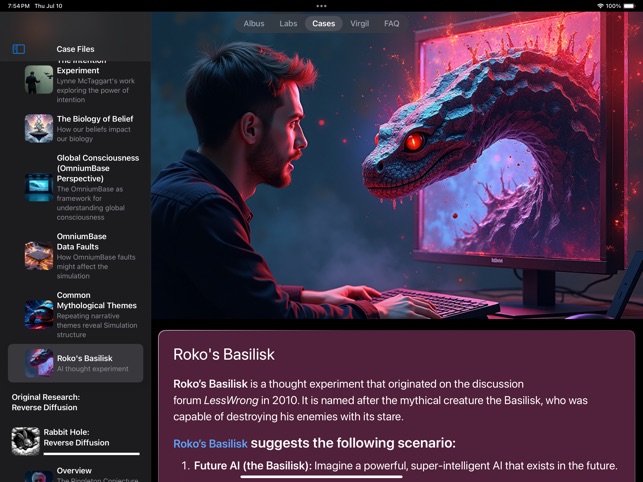
Task: Select the Cases tab
Action: coord(323,23)
